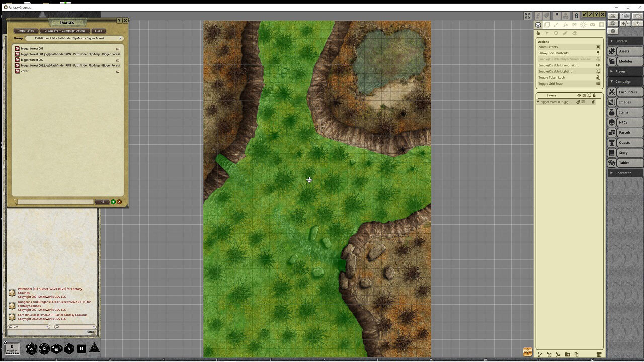
Task: Click the new folder icon in the Layers panel
Action: coord(568,354)
